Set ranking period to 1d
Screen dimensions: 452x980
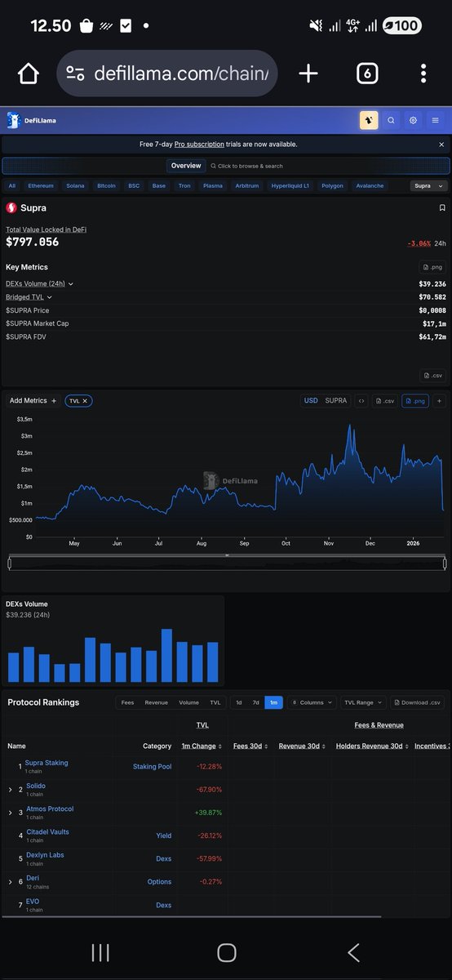tap(238, 702)
